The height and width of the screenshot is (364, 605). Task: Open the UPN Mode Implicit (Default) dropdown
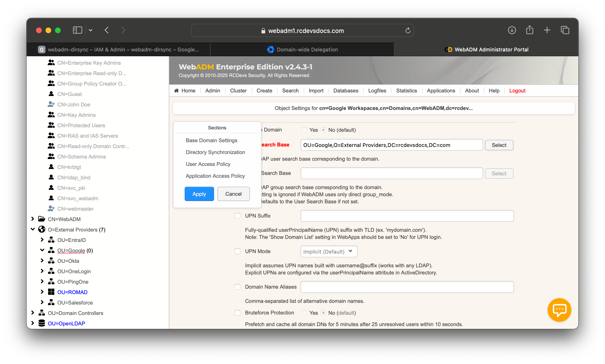[x=329, y=251]
